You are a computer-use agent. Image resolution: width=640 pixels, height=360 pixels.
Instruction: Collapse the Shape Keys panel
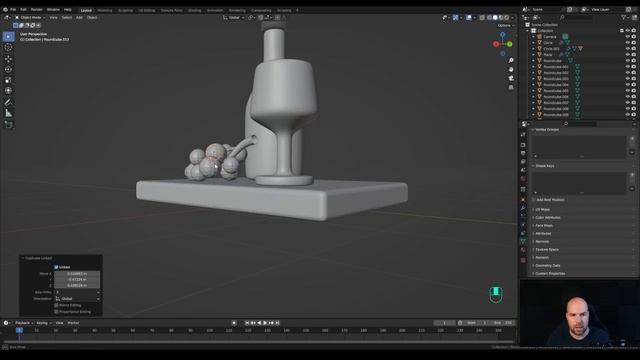pos(544,166)
